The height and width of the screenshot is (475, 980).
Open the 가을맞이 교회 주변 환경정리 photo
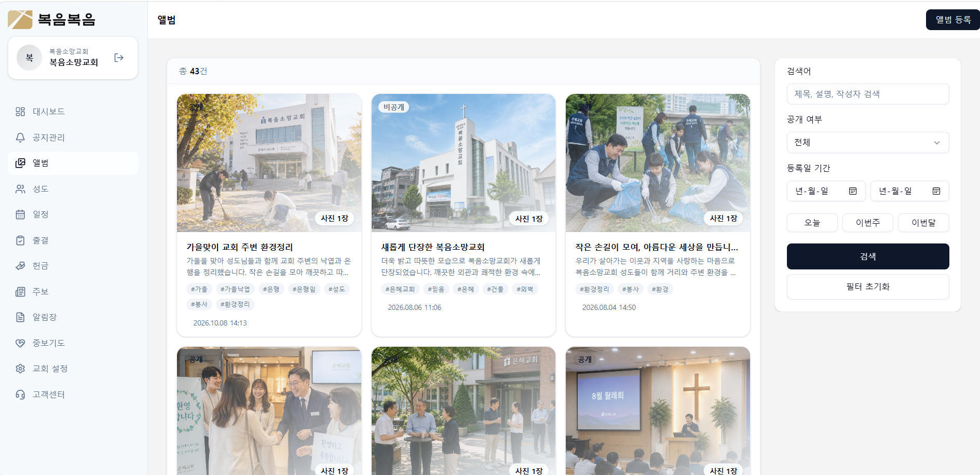tap(269, 163)
